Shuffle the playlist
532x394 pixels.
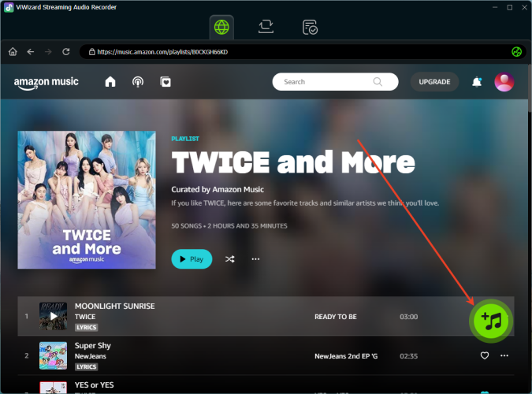(x=229, y=259)
